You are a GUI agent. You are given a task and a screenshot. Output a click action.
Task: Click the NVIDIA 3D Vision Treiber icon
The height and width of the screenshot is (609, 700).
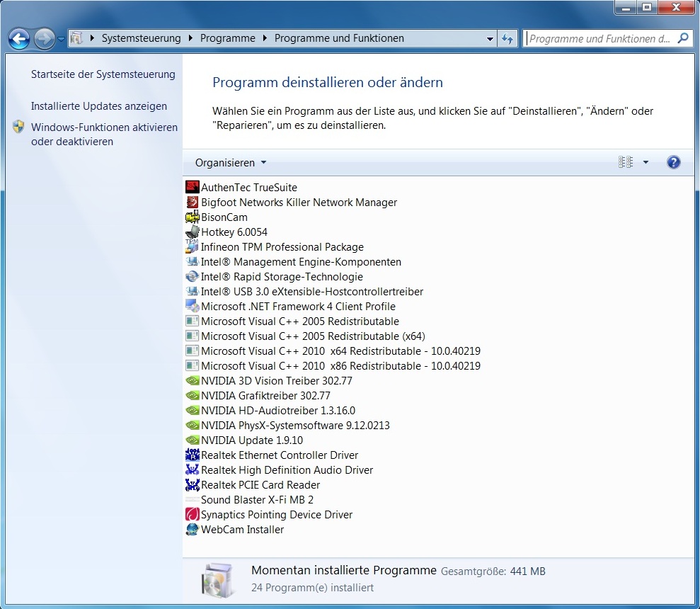tap(192, 381)
